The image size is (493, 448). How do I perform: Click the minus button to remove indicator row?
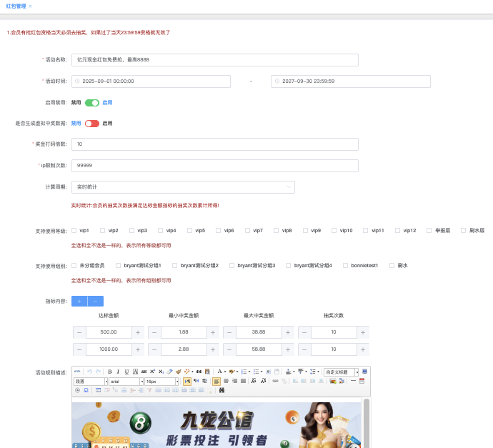pyautogui.click(x=95, y=302)
